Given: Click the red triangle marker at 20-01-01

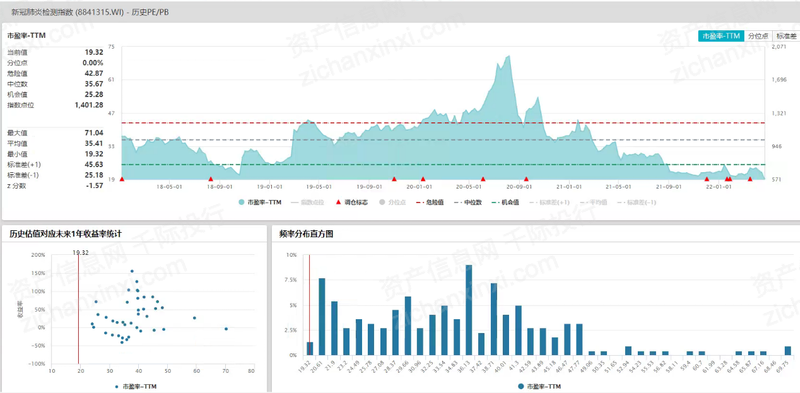Looking at the screenshot, I should (x=422, y=179).
